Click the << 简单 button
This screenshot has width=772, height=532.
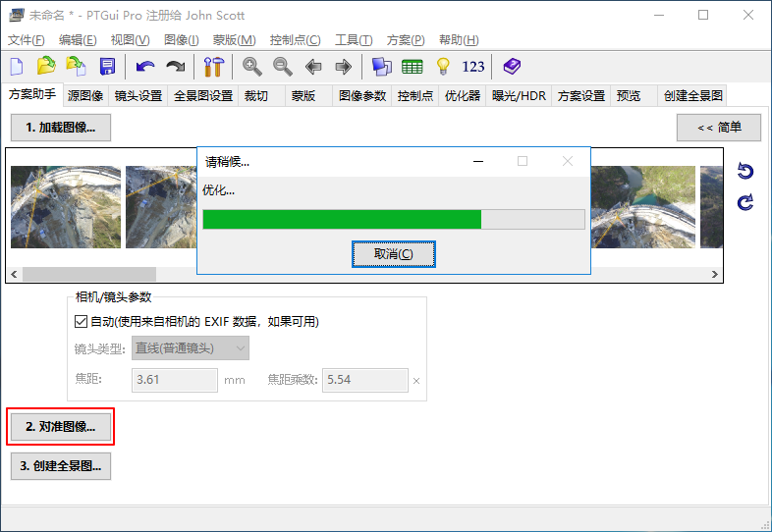tap(719, 128)
